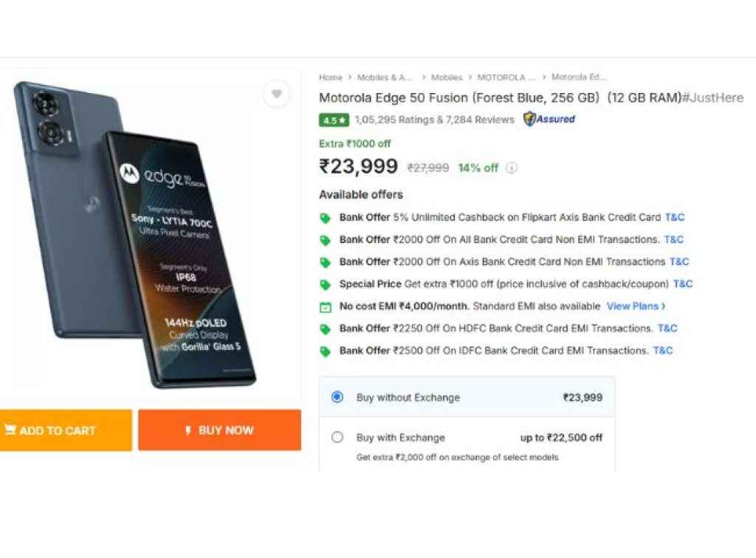The image size is (756, 558).
Task: Add phone to wishlist via heart icon
Action: click(x=276, y=94)
